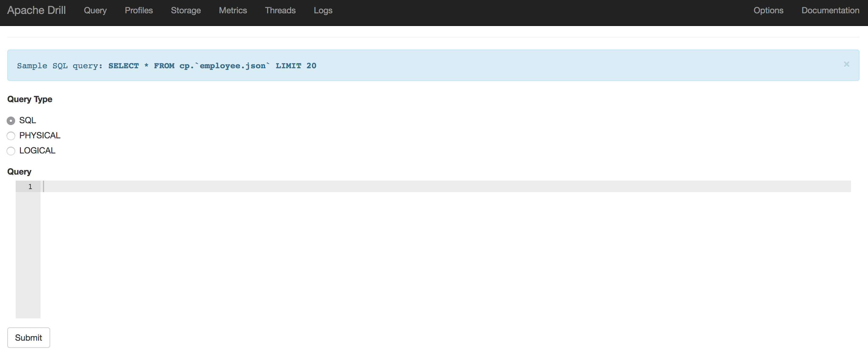Screen dimensions: 868x357
Task: Open the Profiles section
Action: [140, 11]
